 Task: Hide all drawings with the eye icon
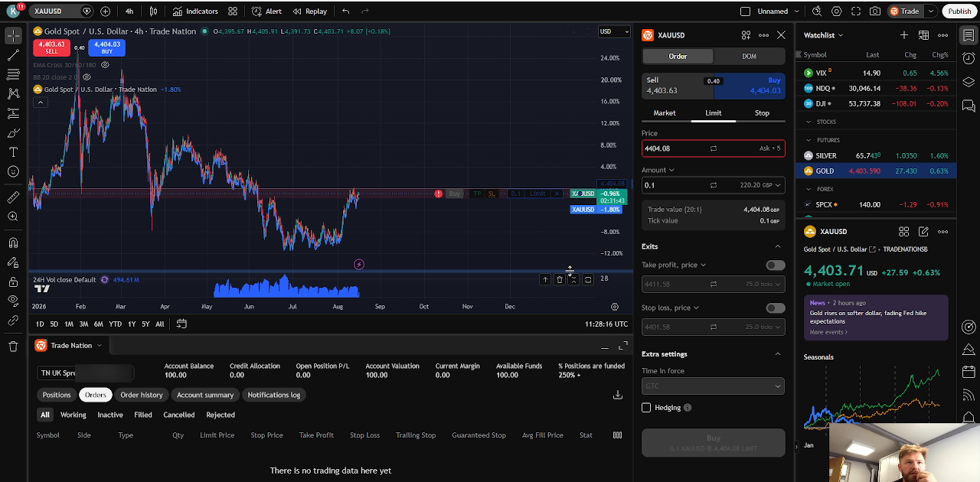click(x=13, y=301)
